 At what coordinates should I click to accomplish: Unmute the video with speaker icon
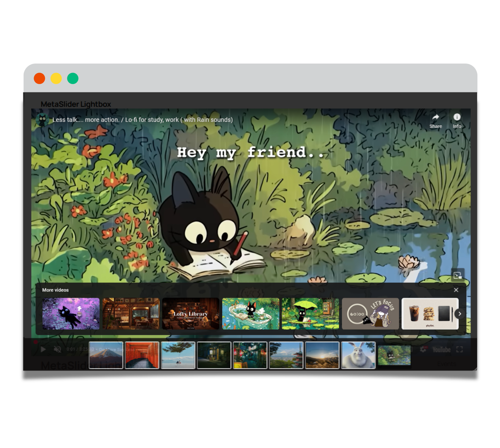click(x=58, y=349)
